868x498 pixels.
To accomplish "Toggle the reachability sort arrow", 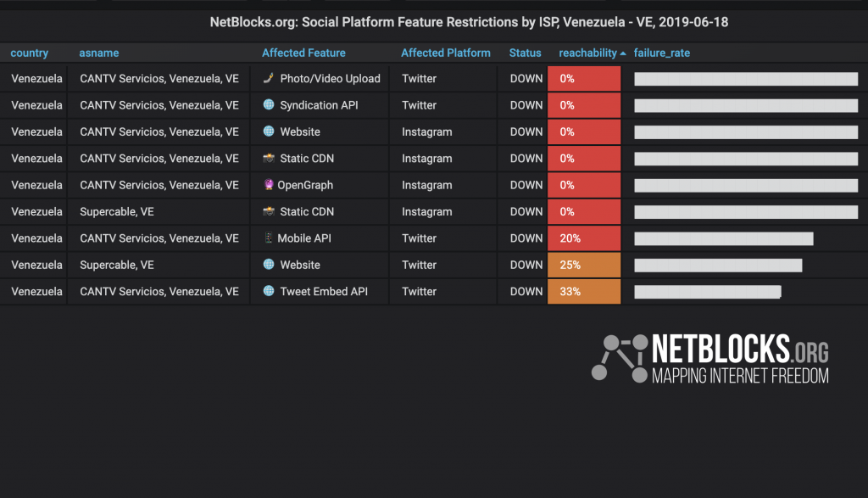I will [623, 53].
